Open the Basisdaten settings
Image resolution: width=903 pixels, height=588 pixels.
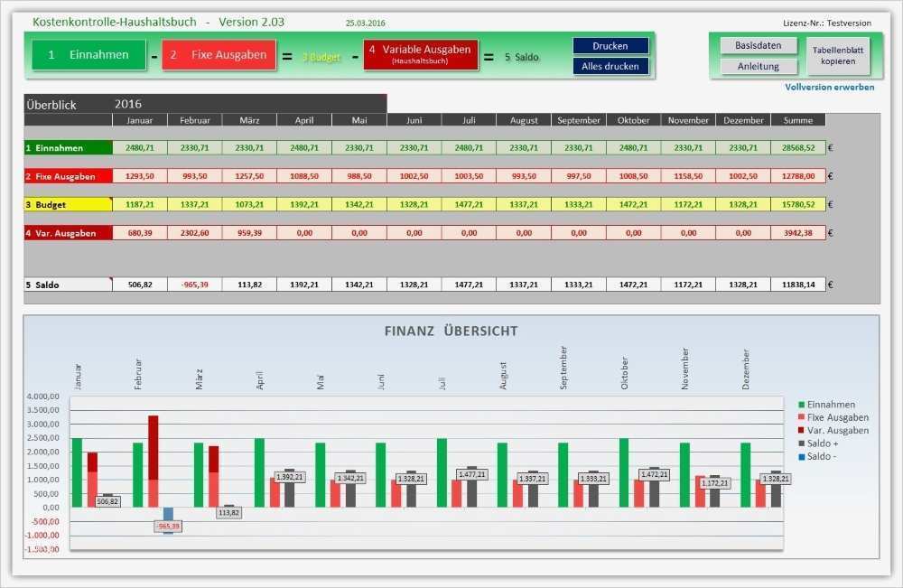[x=757, y=43]
